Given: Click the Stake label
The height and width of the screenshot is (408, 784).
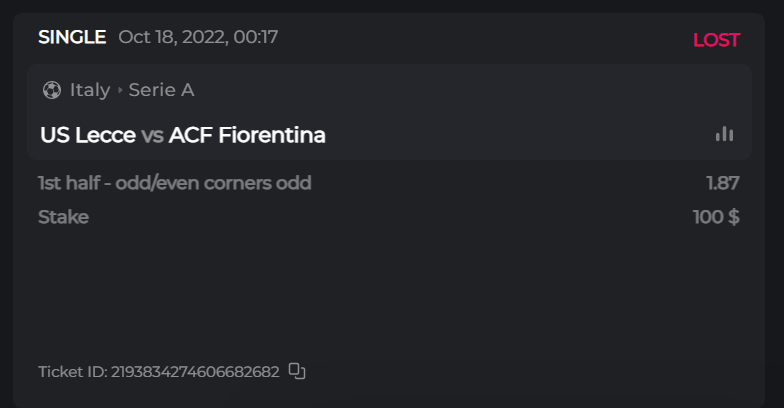Looking at the screenshot, I should [x=63, y=217].
